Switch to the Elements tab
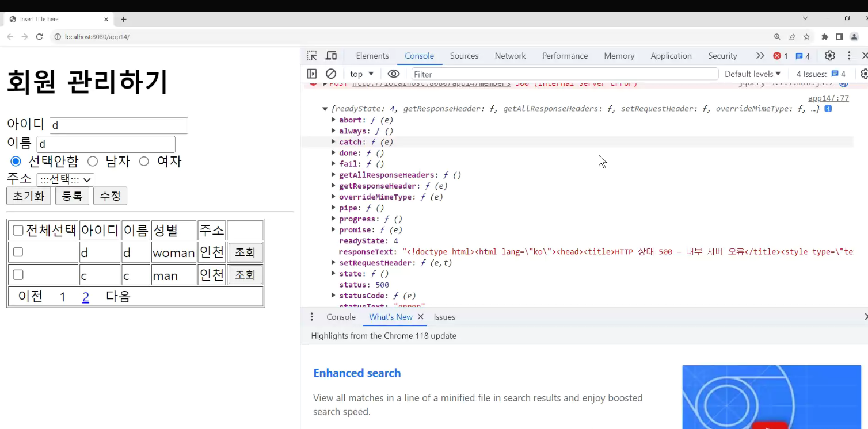The image size is (868, 429). pyautogui.click(x=372, y=56)
